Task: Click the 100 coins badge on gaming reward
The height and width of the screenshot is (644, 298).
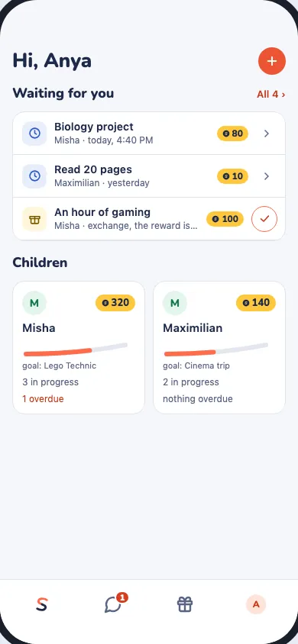Action: tap(225, 219)
